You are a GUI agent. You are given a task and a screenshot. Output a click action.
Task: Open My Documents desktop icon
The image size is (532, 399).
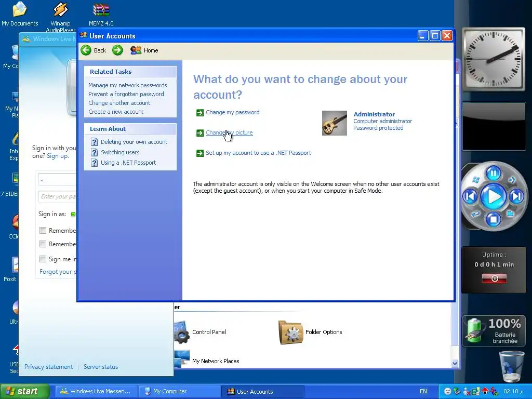pos(20,14)
